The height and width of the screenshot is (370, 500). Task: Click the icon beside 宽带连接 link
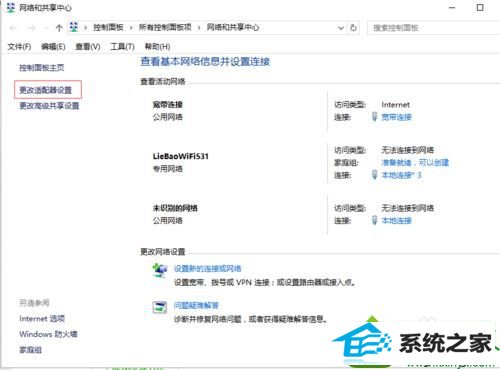(374, 117)
